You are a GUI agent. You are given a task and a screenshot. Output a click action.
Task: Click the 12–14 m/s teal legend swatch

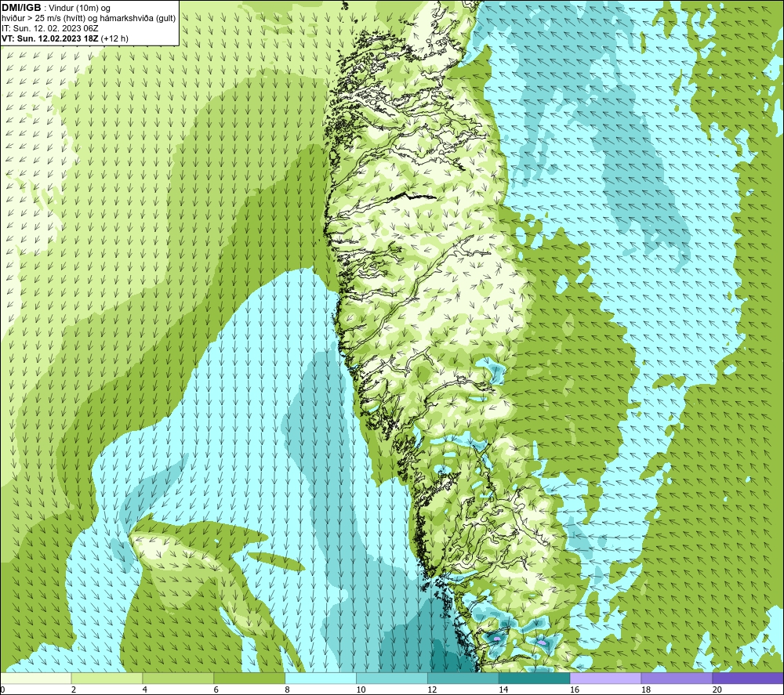click(463, 679)
